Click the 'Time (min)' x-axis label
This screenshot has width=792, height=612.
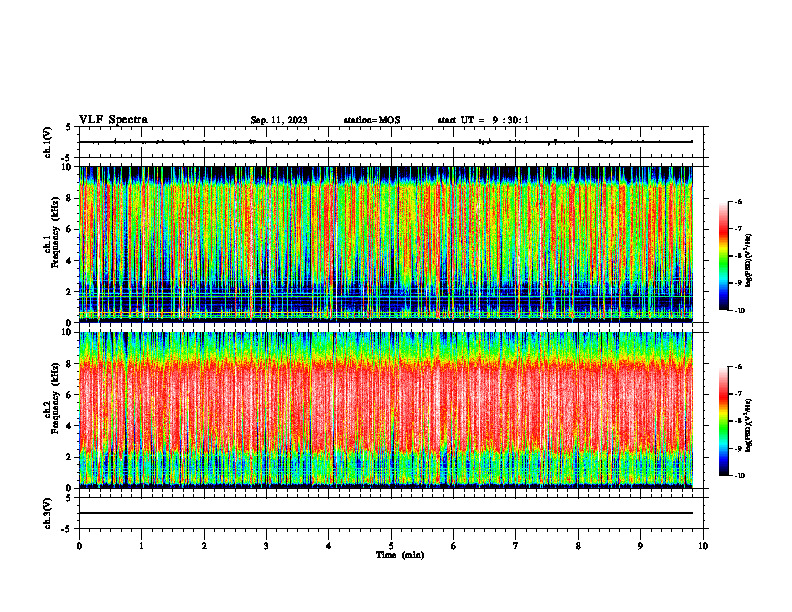point(400,555)
